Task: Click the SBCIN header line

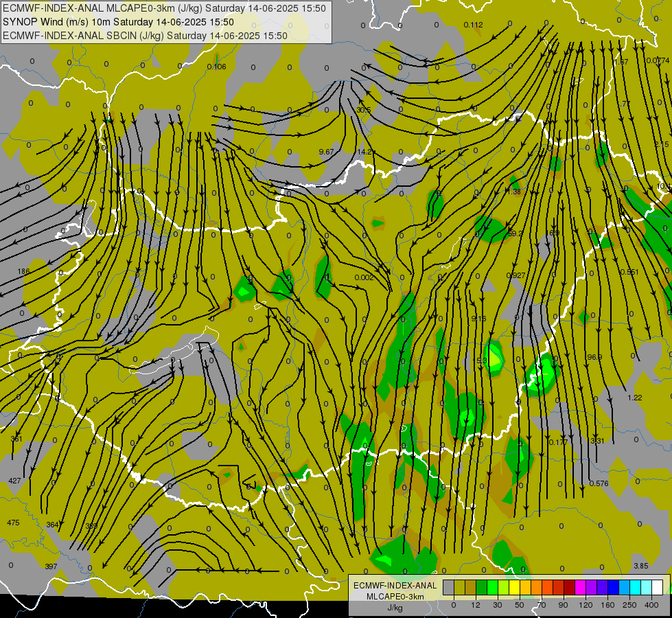Action: point(145,36)
